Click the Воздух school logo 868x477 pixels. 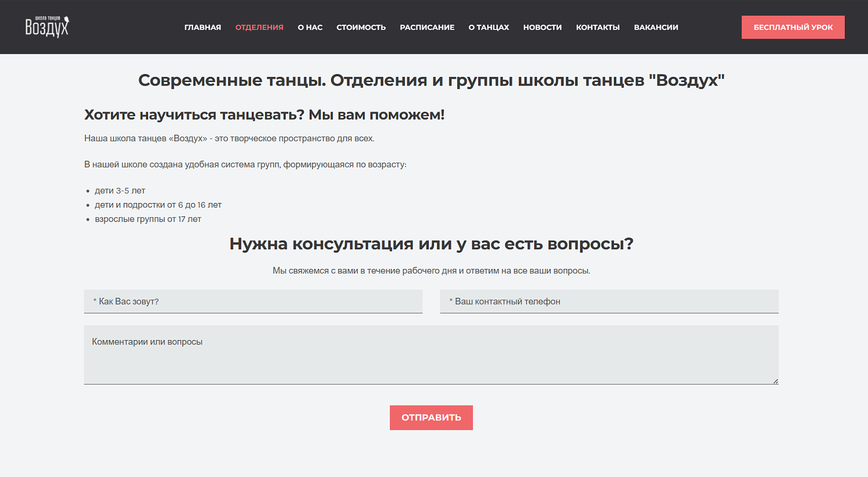click(x=47, y=27)
